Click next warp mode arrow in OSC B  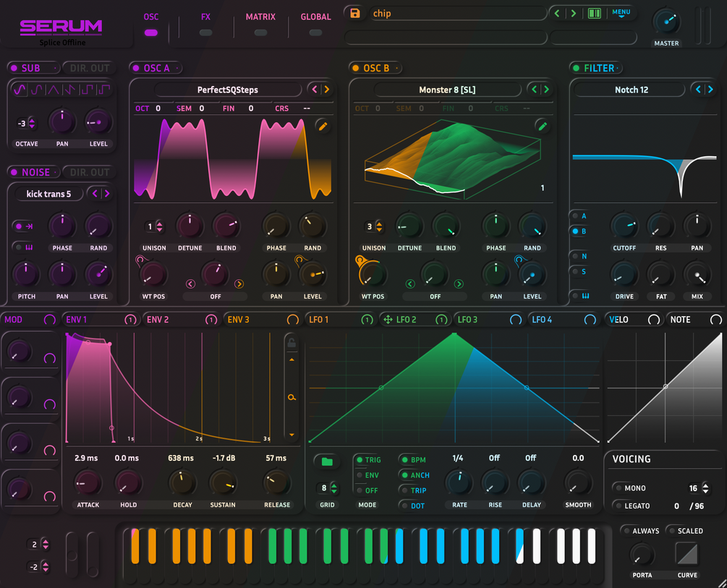click(x=459, y=284)
